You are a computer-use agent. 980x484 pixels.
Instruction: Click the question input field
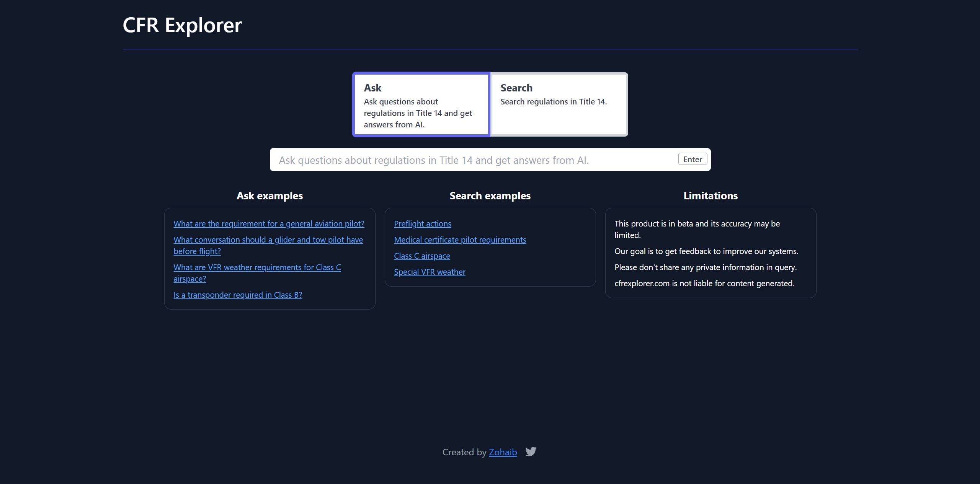point(490,159)
